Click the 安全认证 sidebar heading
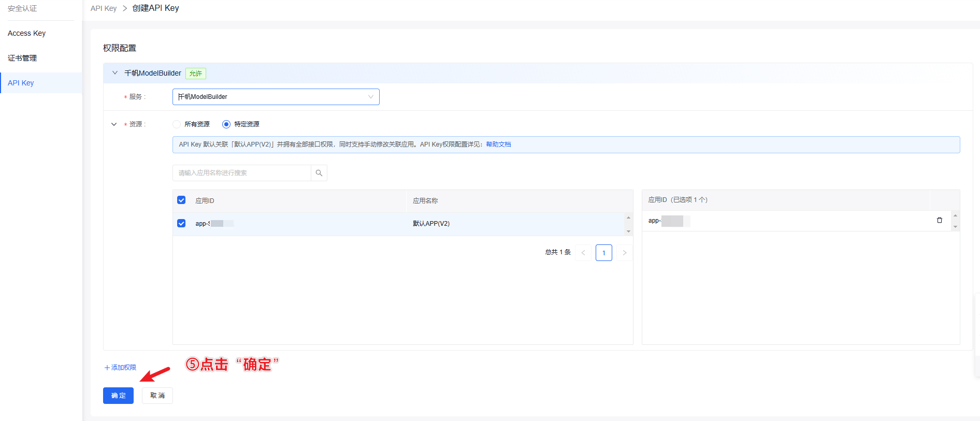980x421 pixels. point(22,8)
